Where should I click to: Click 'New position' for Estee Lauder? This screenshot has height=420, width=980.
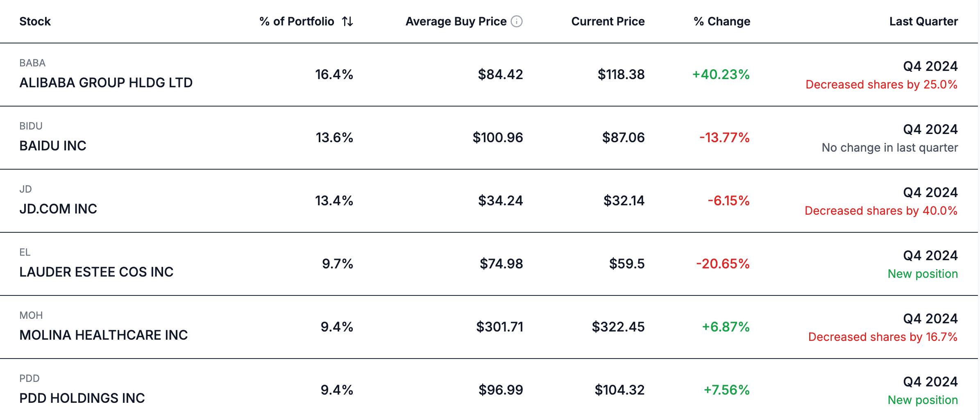coord(923,274)
